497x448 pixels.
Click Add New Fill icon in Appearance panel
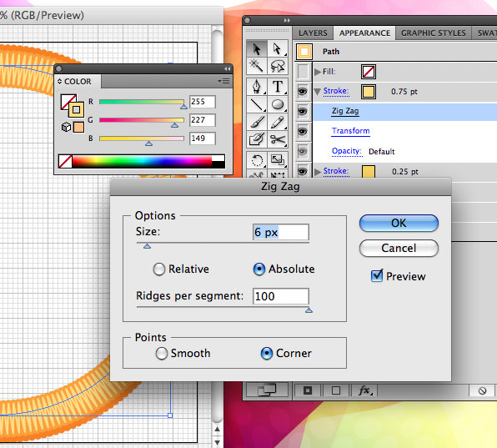point(336,390)
